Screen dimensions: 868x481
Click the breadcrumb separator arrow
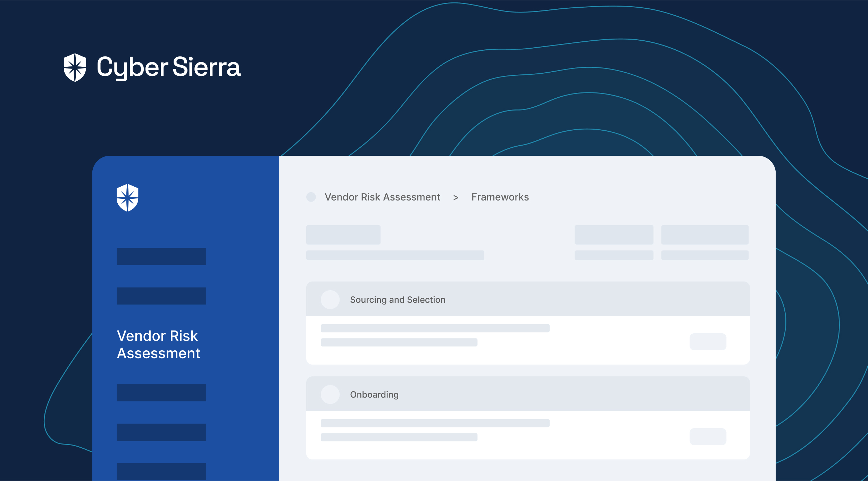(456, 198)
